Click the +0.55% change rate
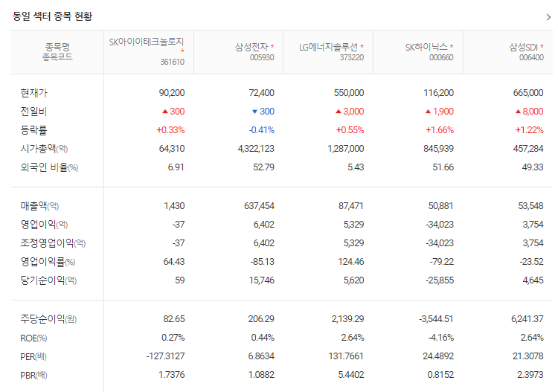This screenshot has width=558, height=392. (x=350, y=130)
